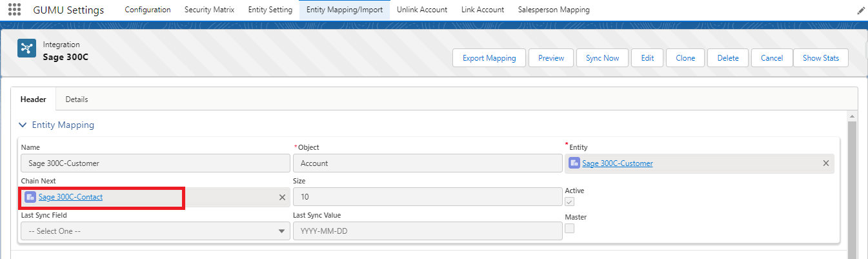Click the Delete button
This screenshot has width=868, height=259.
tap(728, 58)
